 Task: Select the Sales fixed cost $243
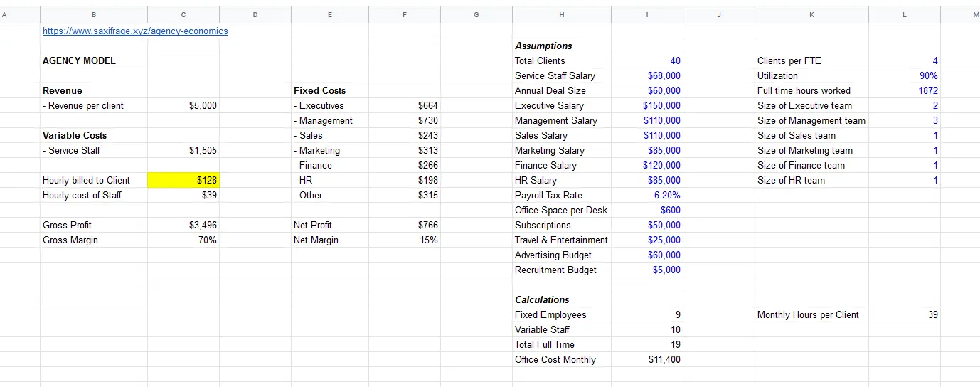pyautogui.click(x=405, y=136)
